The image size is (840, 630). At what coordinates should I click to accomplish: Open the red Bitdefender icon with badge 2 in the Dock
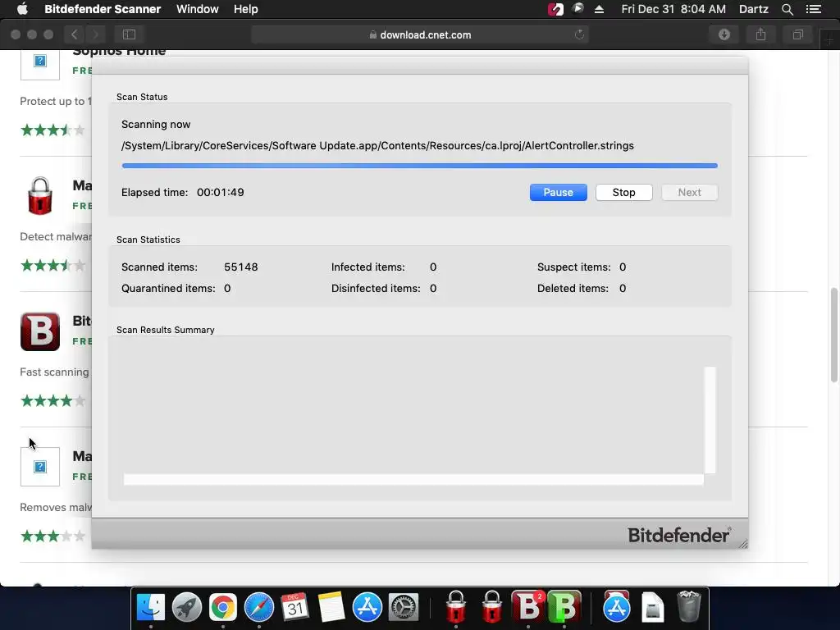point(527,606)
